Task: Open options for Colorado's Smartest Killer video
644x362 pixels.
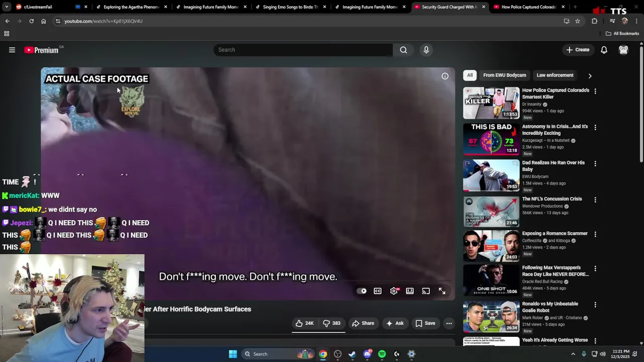Action: pos(595,92)
